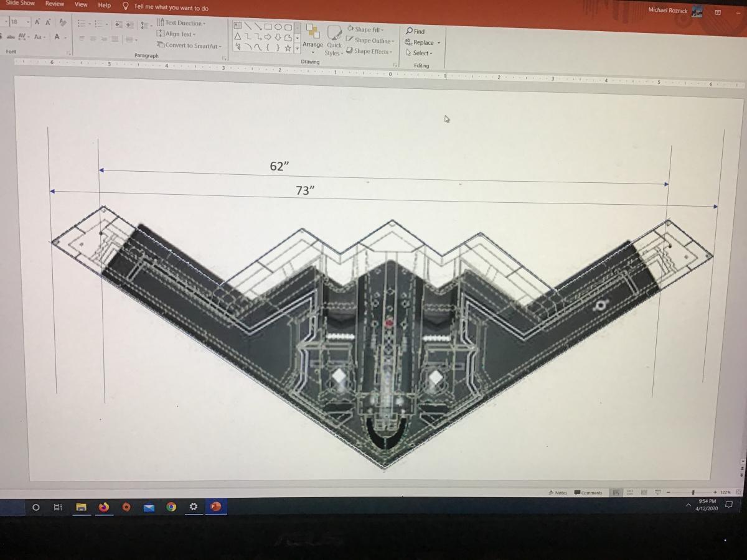Viewport: 747px width, 560px height.
Task: Select the rectangle shape in gallery
Action: (268, 27)
